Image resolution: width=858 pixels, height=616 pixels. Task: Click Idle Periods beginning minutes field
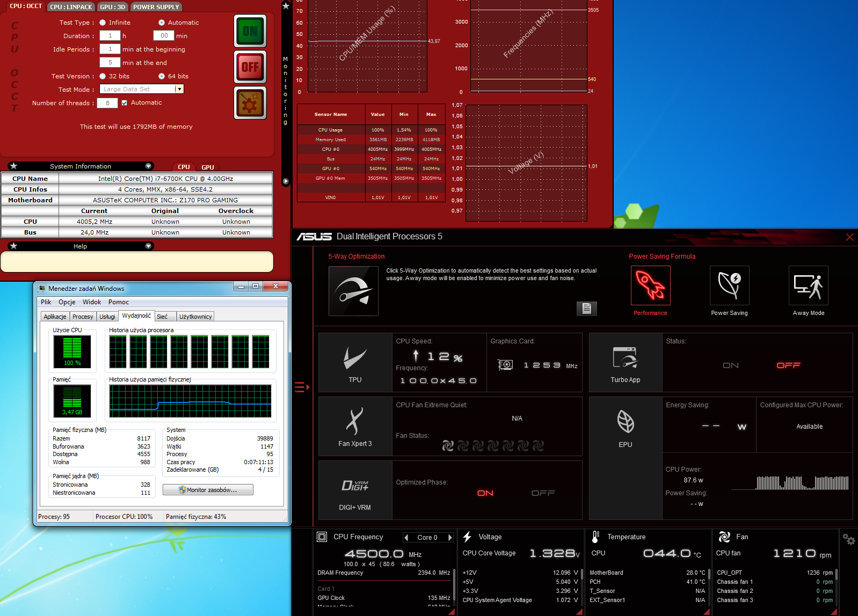(x=110, y=49)
